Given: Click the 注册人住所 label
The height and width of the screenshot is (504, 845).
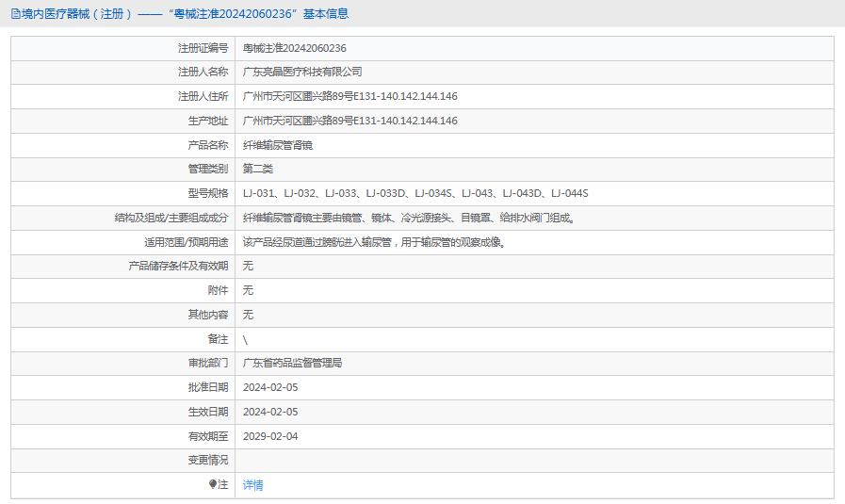Looking at the screenshot, I should pos(203,96).
